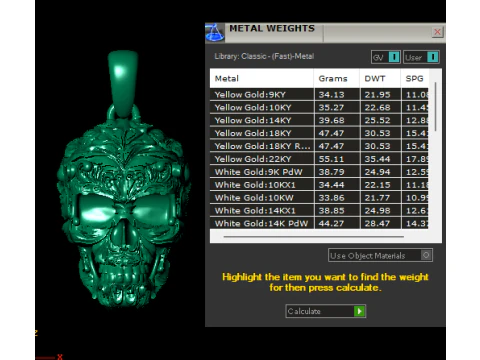The height and width of the screenshot is (360, 480).
Task: Click the 22.68 DWT value
Action: pos(377,107)
